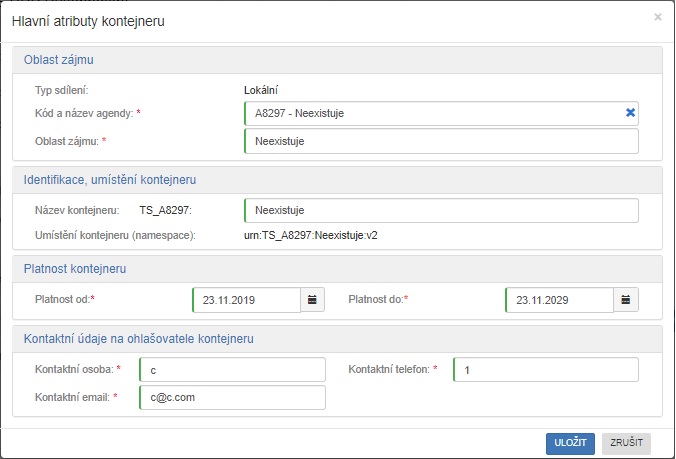
Task: Focus the Kontaktní telefon input
Action: [x=545, y=370]
